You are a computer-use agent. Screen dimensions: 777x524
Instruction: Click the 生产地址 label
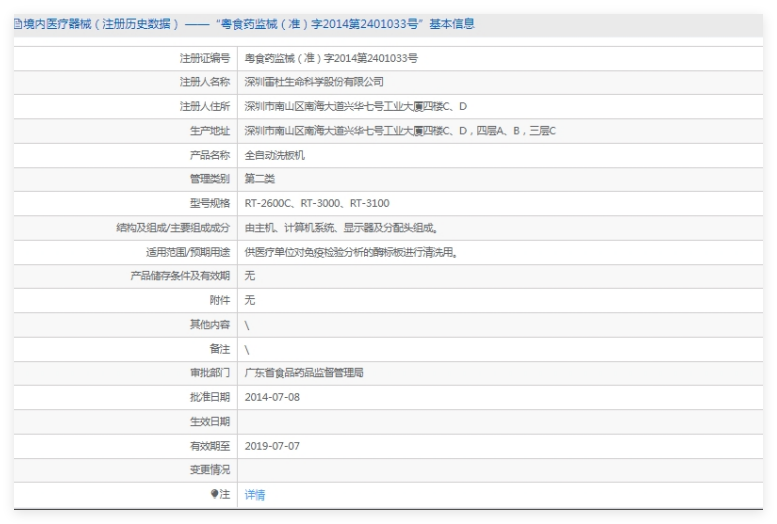(210, 130)
